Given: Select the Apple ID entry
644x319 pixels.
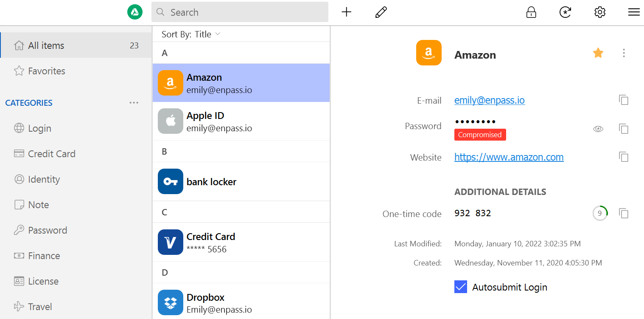Looking at the screenshot, I should click(x=241, y=121).
